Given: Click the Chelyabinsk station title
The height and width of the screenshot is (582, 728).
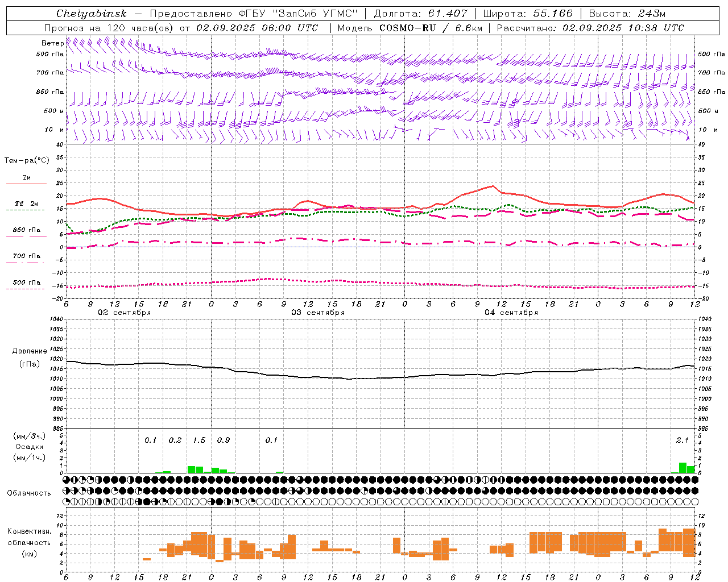Looking at the screenshot, I should click(92, 14).
